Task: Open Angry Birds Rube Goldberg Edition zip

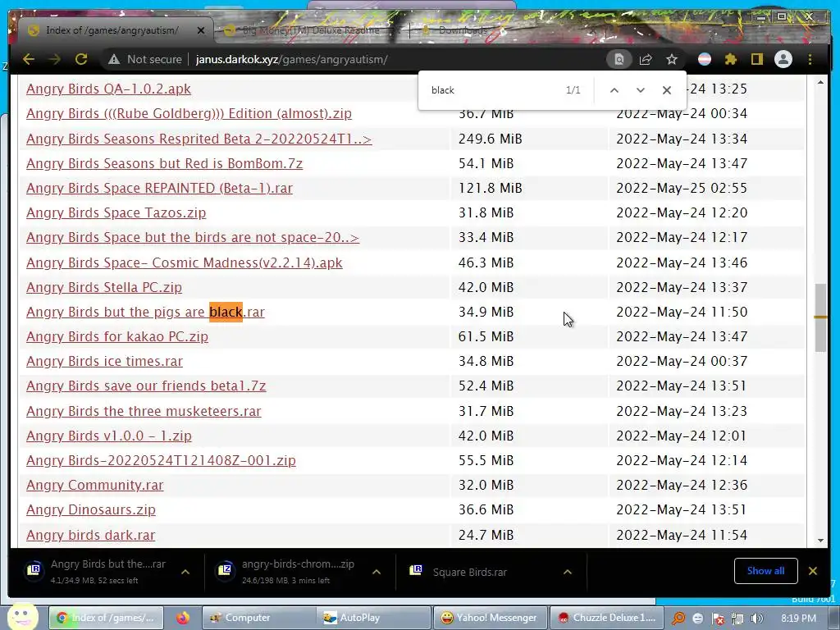Action: [x=189, y=113]
